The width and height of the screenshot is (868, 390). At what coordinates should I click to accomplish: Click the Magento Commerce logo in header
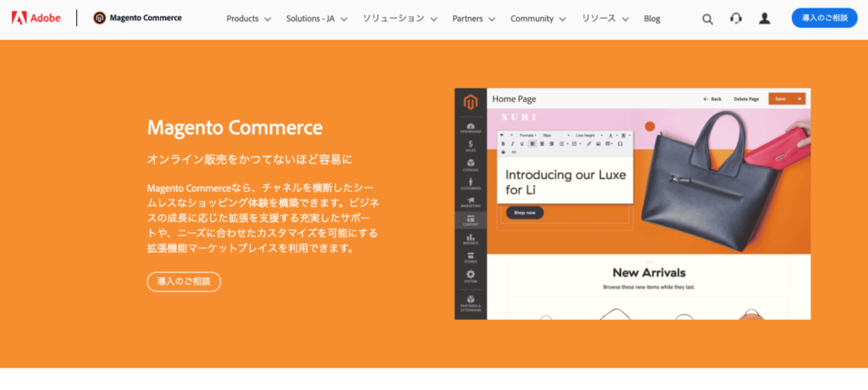(137, 18)
